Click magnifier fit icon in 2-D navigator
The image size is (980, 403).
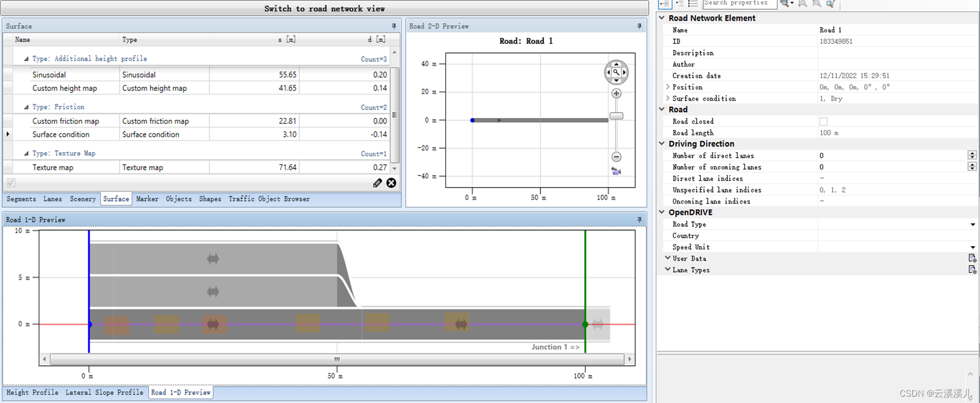pos(616,72)
